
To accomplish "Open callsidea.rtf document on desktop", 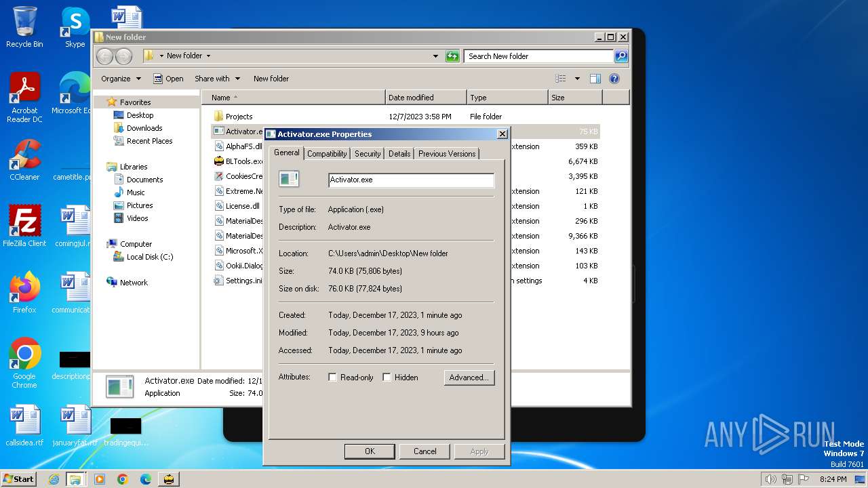I will tap(24, 426).
